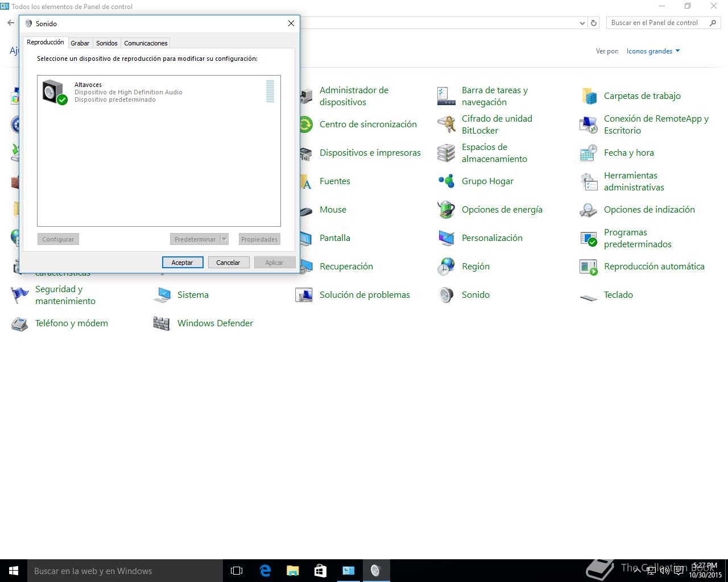728x582 pixels.
Task: Select the Reproducción tab
Action: click(45, 42)
